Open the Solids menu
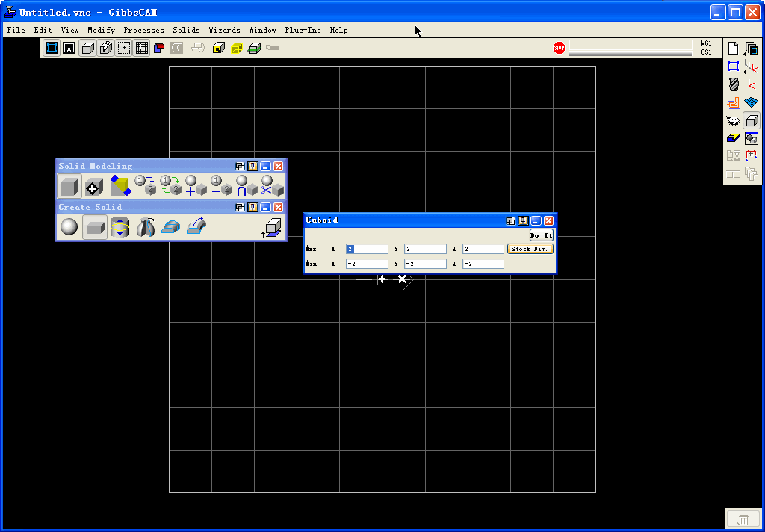Screen dimensions: 765x532 [186, 30]
